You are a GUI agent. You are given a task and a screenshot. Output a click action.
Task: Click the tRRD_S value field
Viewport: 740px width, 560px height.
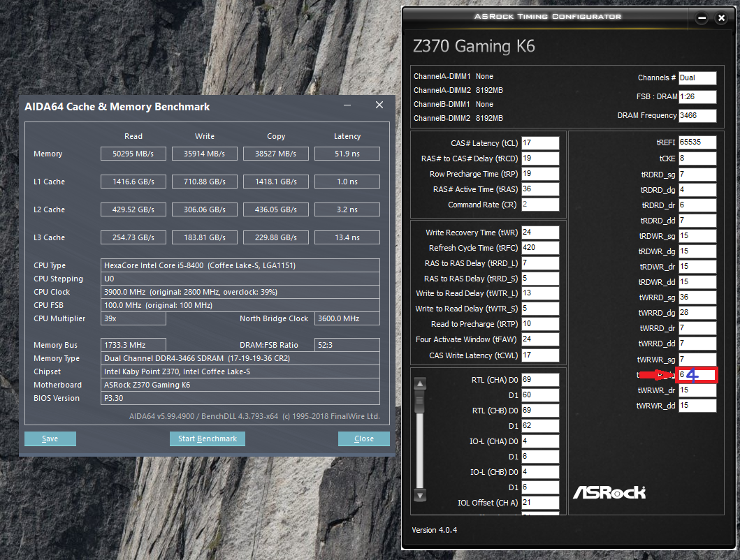[540, 279]
